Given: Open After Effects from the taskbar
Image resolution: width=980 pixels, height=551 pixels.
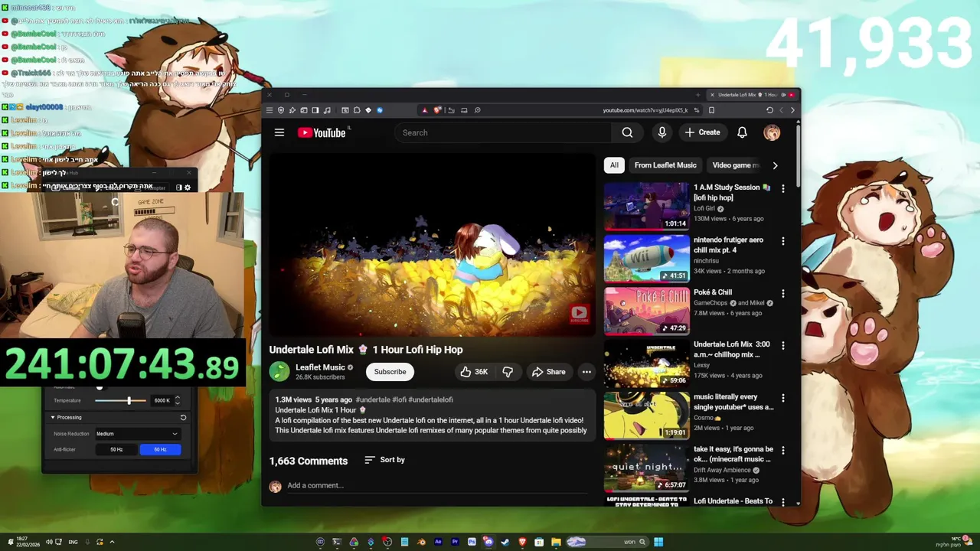Looking at the screenshot, I should [x=438, y=542].
